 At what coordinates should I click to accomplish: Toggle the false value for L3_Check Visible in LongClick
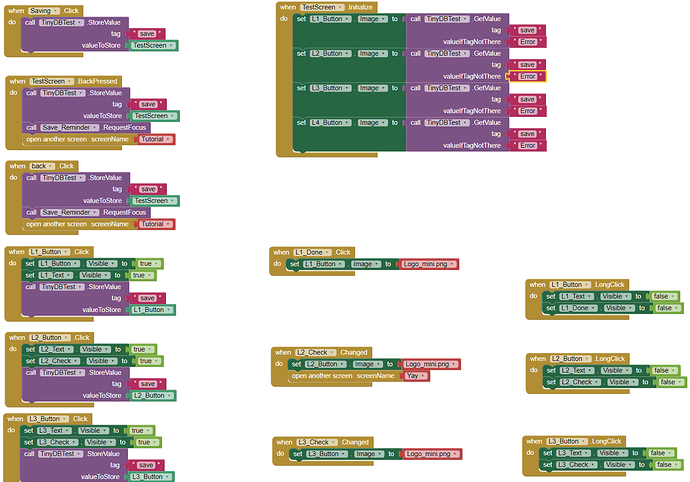click(x=668, y=465)
